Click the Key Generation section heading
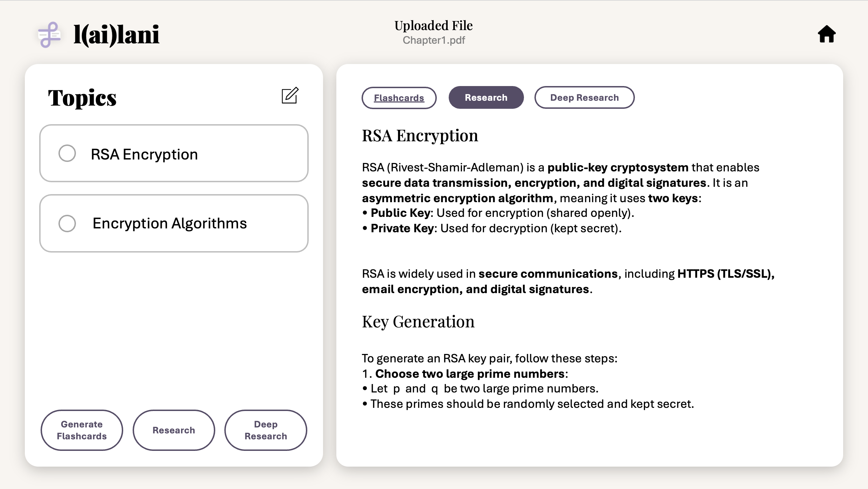 coord(418,321)
